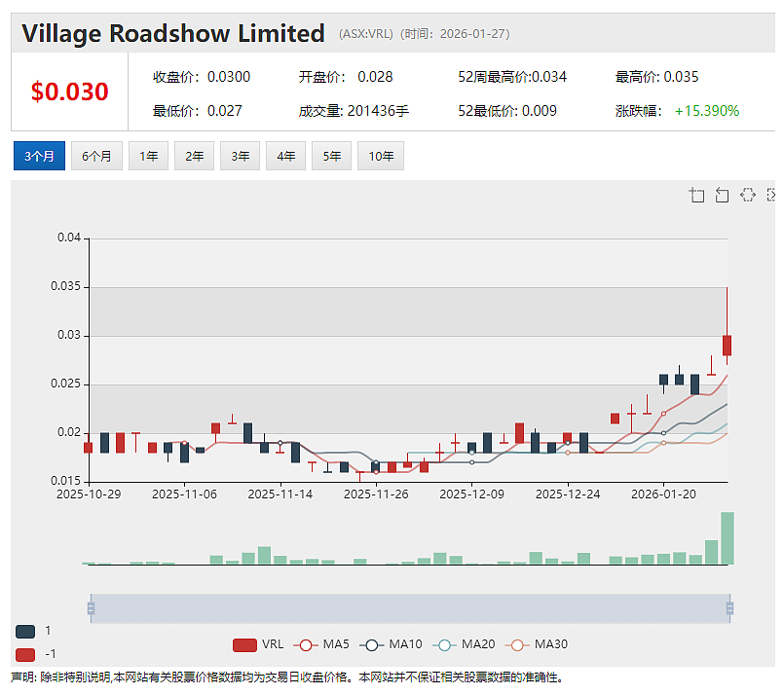Click the 2025-10-29 x-axis date label
The width and height of the screenshot is (784, 695).
click(89, 494)
